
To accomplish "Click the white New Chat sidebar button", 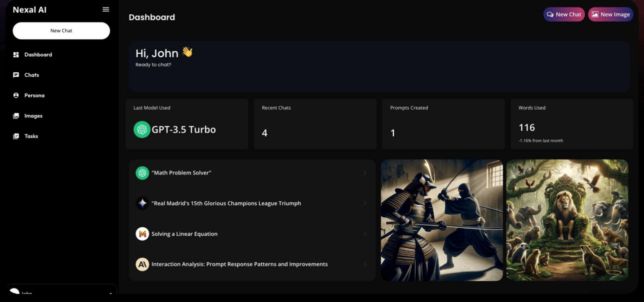I will pos(61,30).
